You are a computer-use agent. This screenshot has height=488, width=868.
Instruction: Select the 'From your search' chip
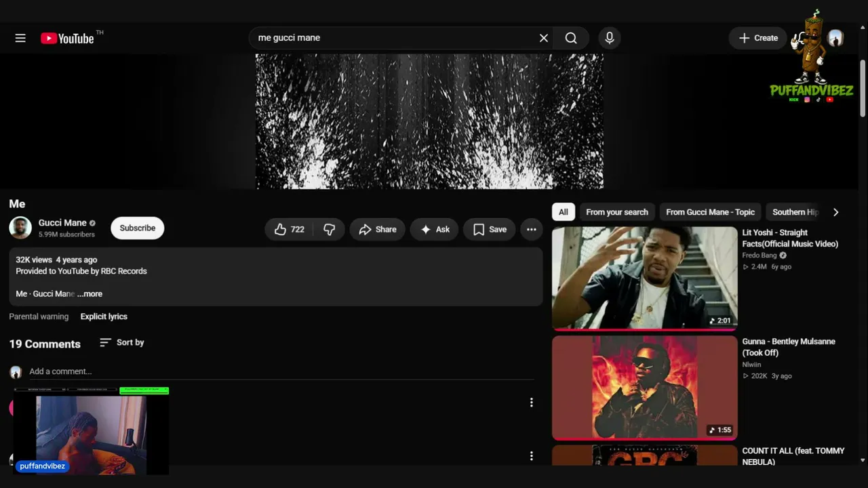[617, 212]
